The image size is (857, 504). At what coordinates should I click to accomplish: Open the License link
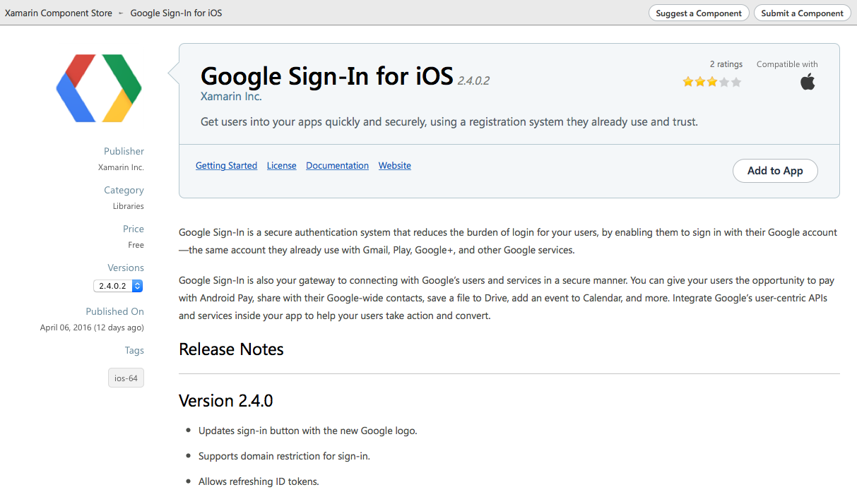click(282, 166)
